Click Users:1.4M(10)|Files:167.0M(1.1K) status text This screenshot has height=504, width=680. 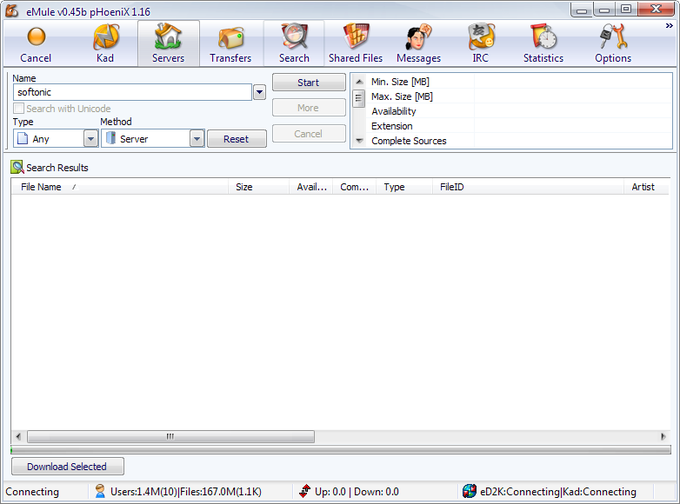pyautogui.click(x=186, y=491)
